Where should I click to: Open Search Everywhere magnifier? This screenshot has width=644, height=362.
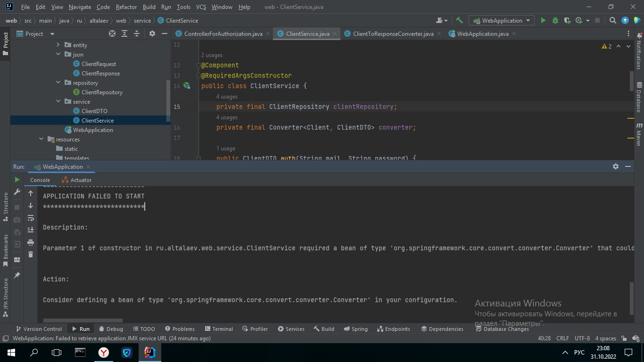612,20
